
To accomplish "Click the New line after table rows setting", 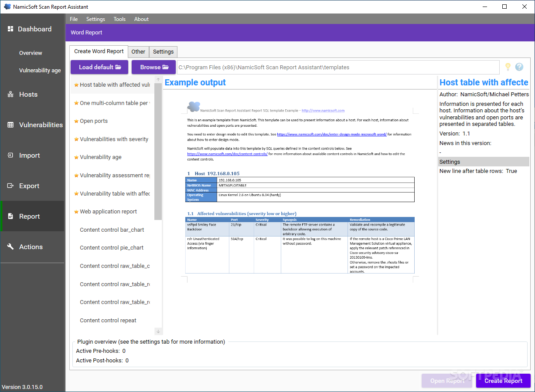I will [x=478, y=171].
